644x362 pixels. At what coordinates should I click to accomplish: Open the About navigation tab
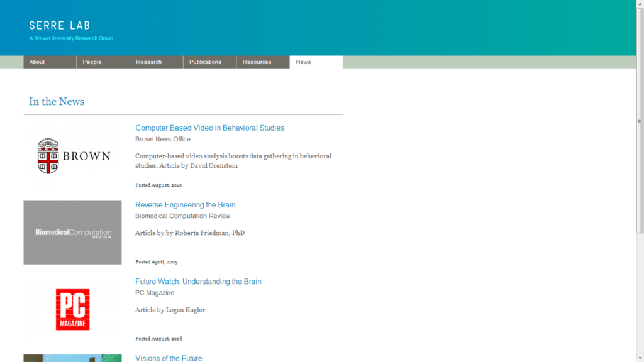pyautogui.click(x=50, y=62)
